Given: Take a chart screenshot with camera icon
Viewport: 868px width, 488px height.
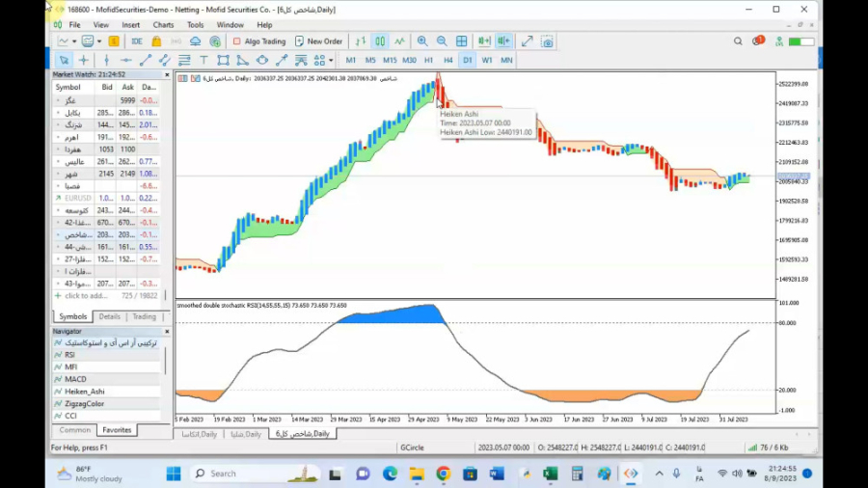Looking at the screenshot, I should tap(547, 41).
